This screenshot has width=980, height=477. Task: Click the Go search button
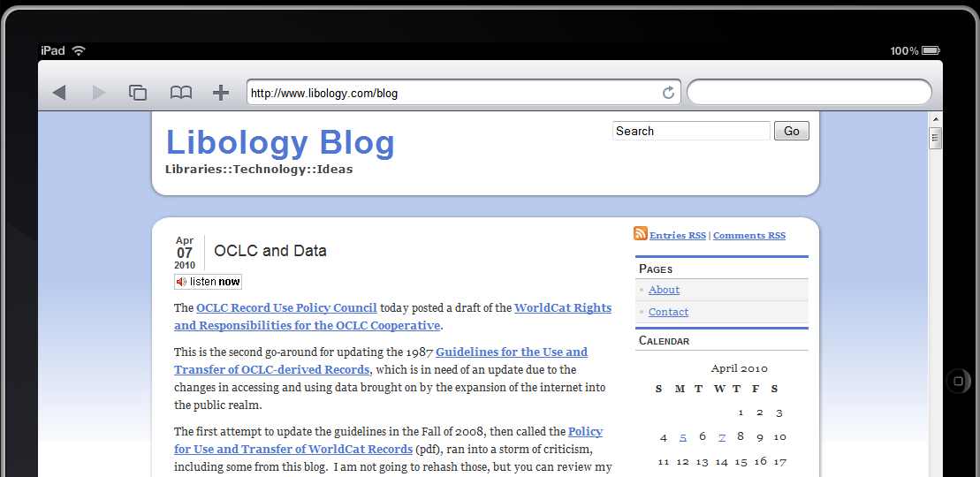[791, 131]
